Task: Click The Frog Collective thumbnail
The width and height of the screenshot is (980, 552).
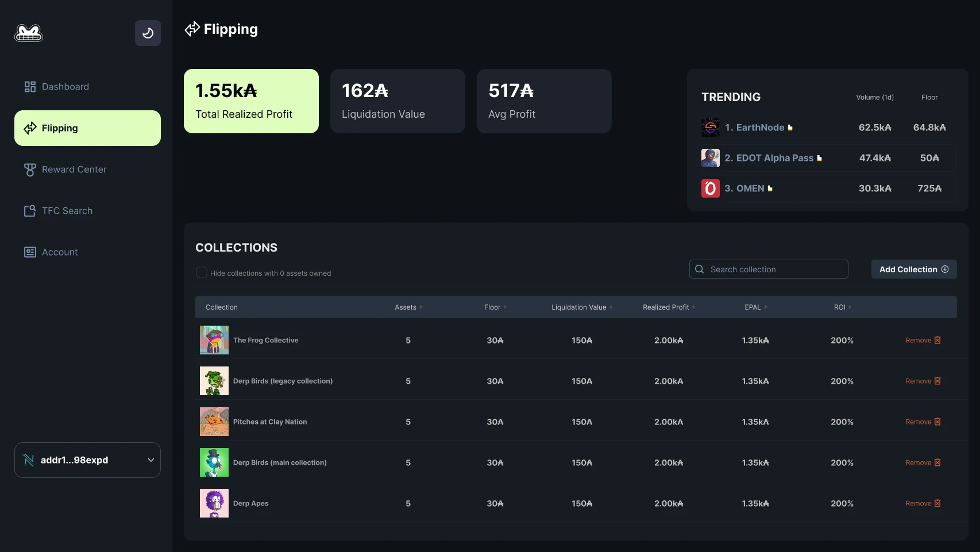Action: tap(214, 340)
